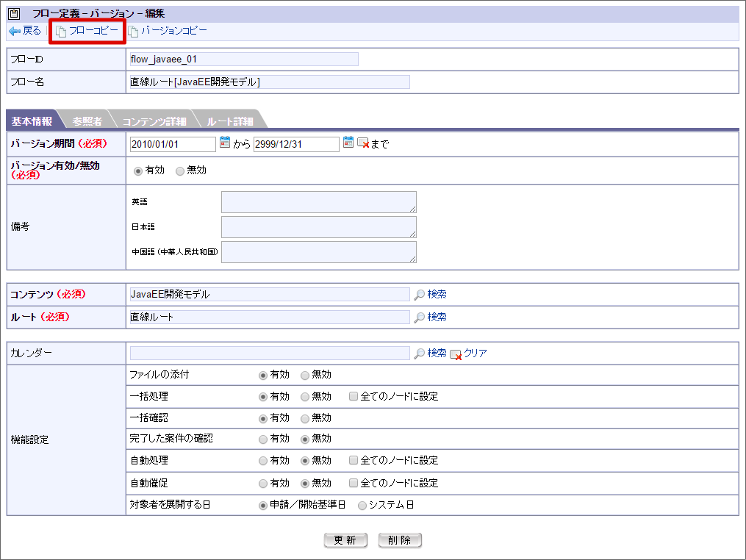The width and height of the screenshot is (746, 560).
Task: Click the クリア red X icon for the calendar
Action: pyautogui.click(x=456, y=355)
